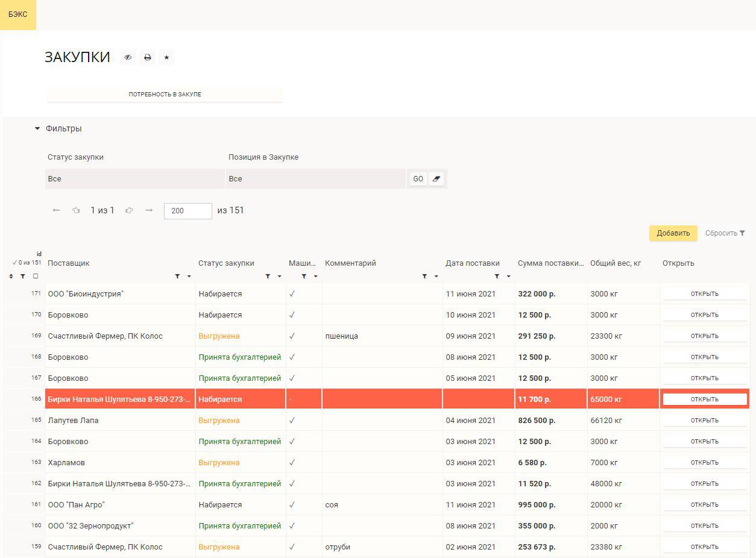Print the ЗАКУПКИ table via printer icon
The image size is (756, 558).
click(147, 57)
